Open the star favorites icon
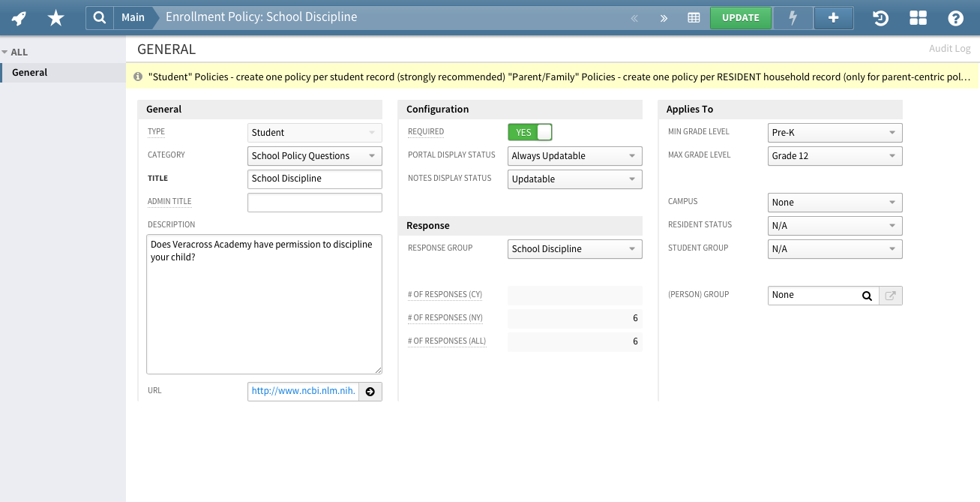 point(56,18)
